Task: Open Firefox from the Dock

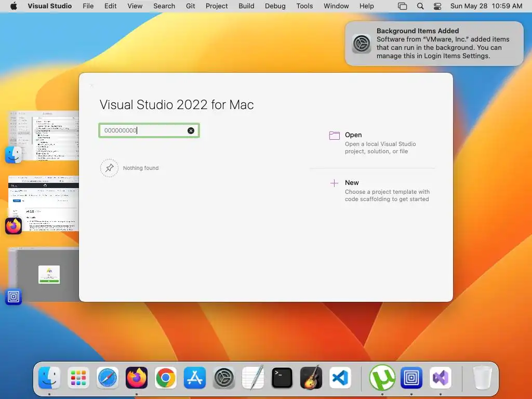Action: pos(137,378)
